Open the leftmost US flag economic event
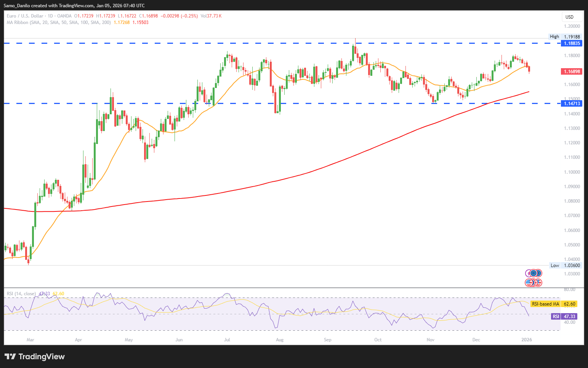This screenshot has height=368, width=588. [529, 283]
